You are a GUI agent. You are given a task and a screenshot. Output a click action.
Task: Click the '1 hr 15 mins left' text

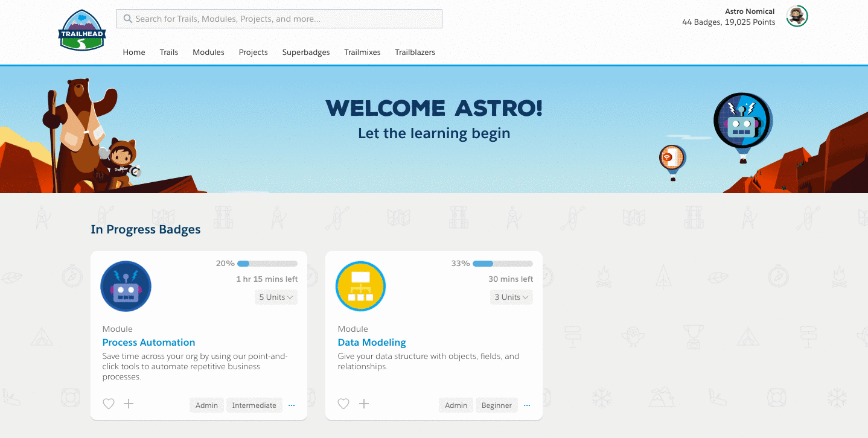[x=267, y=279]
